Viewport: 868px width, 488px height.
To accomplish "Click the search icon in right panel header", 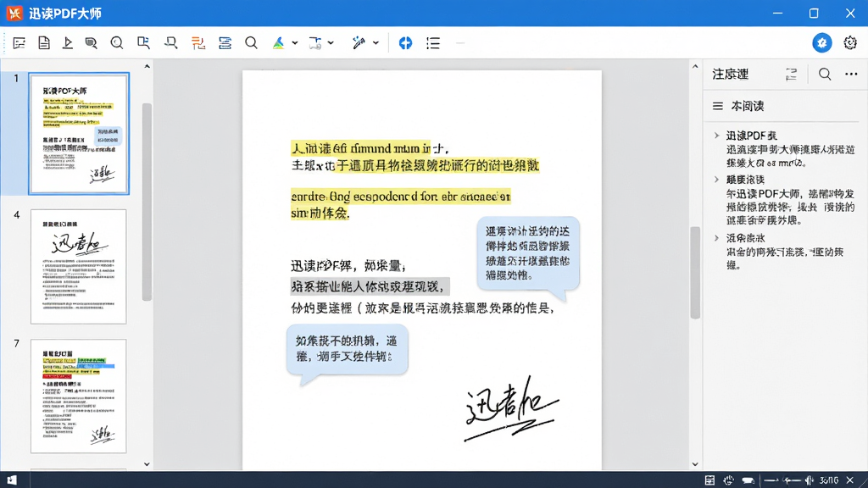I will click(825, 75).
